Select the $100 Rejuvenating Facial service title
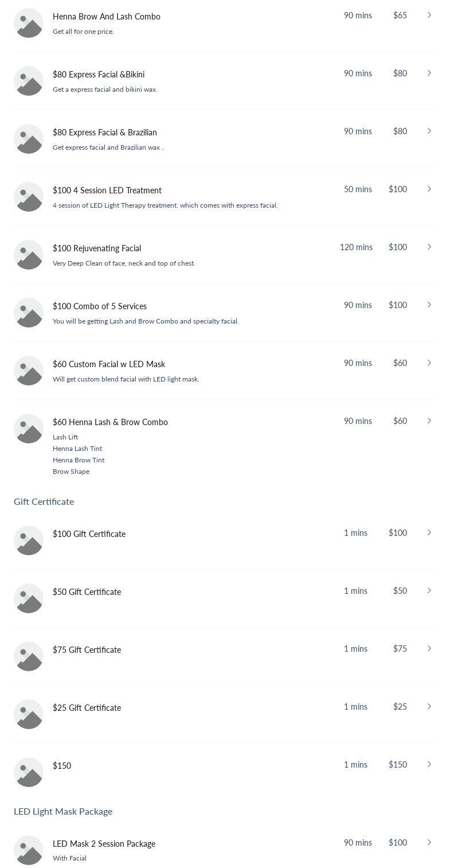450x868 pixels. 97,248
